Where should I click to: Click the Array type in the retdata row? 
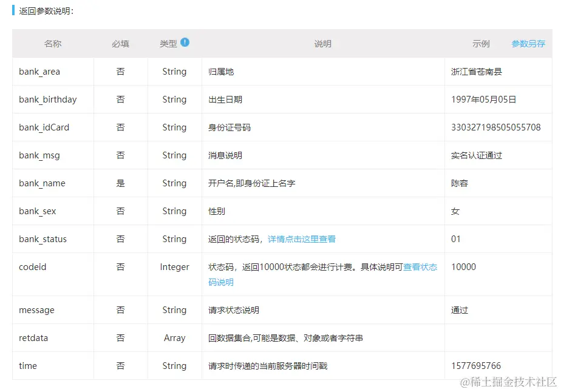pos(175,338)
